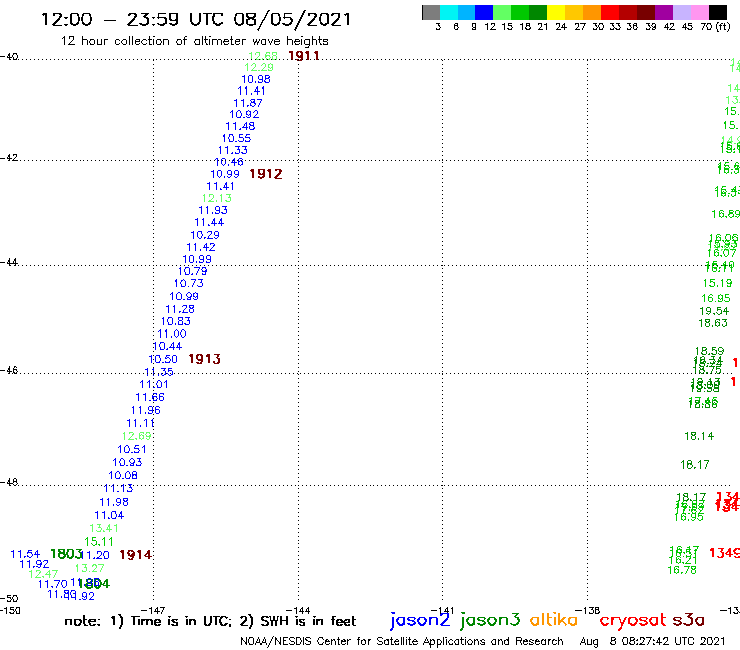Click the time label 1914

click(x=135, y=555)
